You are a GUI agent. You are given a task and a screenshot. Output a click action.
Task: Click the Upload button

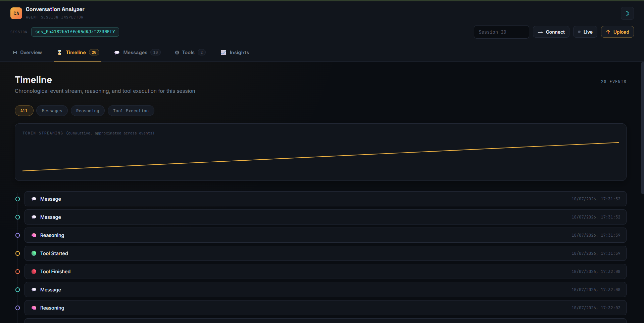[x=617, y=32]
